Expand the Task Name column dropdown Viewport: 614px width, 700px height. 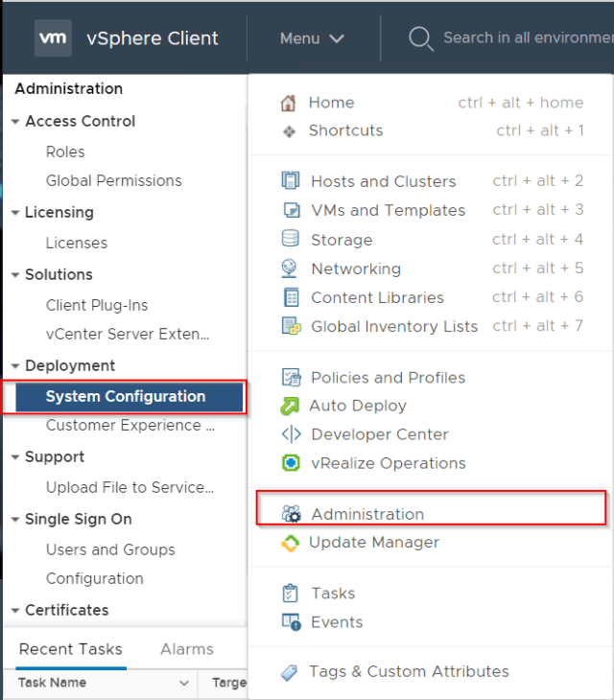point(184,683)
